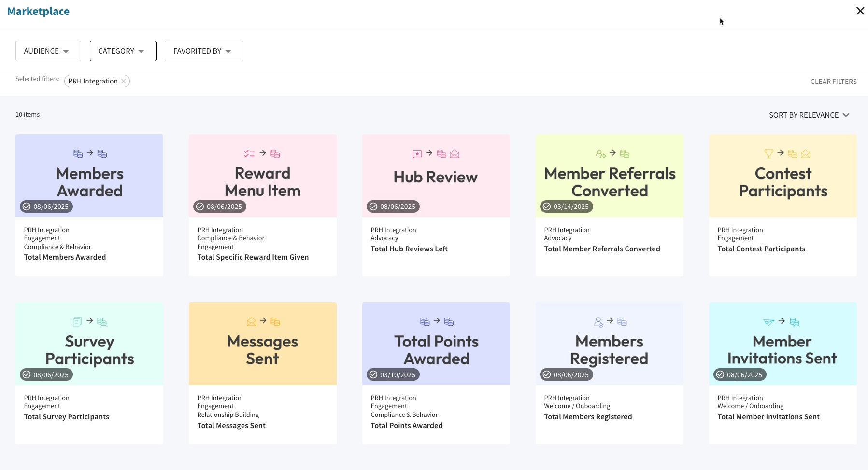
Task: Click the referral person icon on Member Referrals Converted
Action: (600, 153)
